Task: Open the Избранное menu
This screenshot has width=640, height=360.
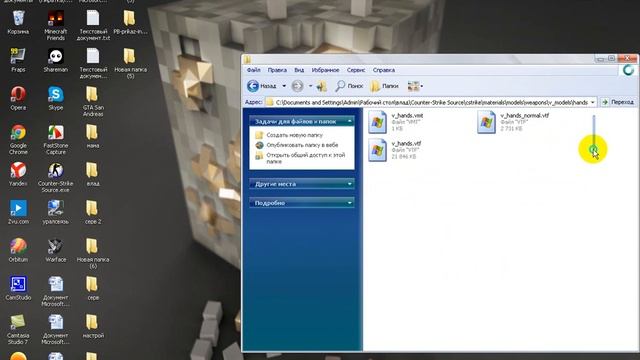Action: coord(325,70)
